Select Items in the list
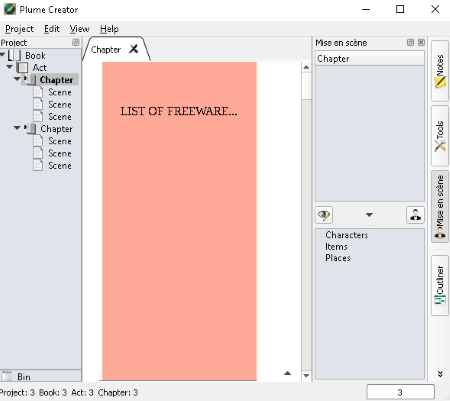 coord(336,247)
